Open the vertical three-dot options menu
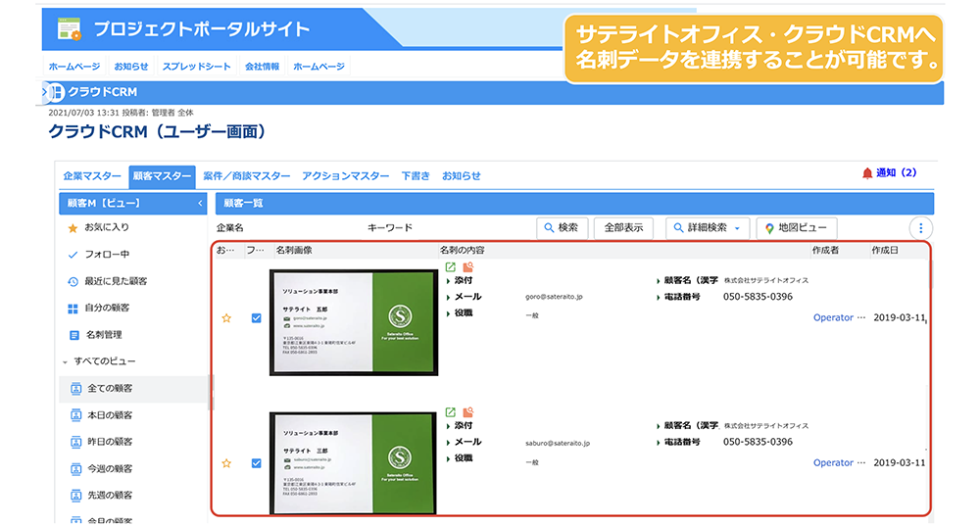Viewport: 980px width, 526px height. click(x=920, y=228)
